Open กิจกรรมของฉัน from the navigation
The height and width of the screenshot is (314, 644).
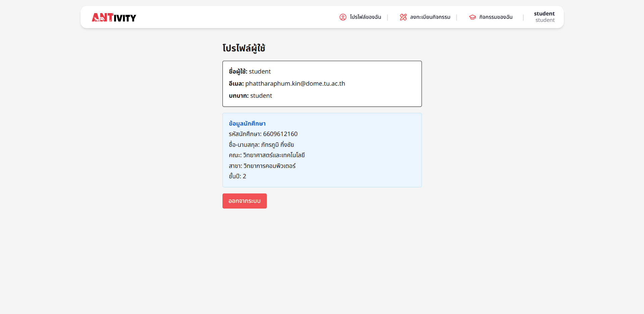click(x=495, y=17)
